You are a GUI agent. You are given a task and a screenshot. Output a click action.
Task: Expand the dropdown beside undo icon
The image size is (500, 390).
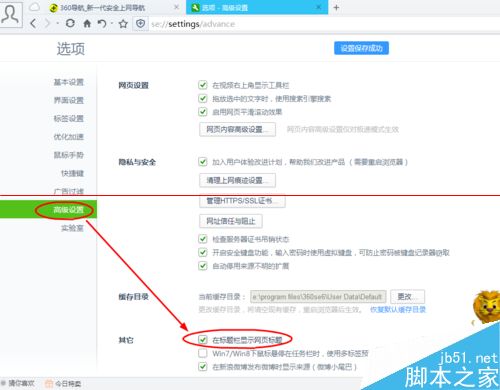(112, 23)
